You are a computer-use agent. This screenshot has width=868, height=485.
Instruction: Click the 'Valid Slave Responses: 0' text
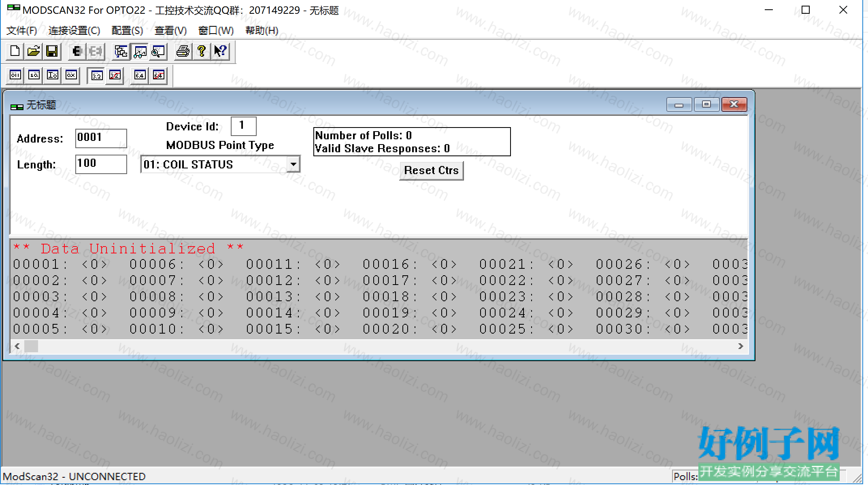tap(383, 149)
